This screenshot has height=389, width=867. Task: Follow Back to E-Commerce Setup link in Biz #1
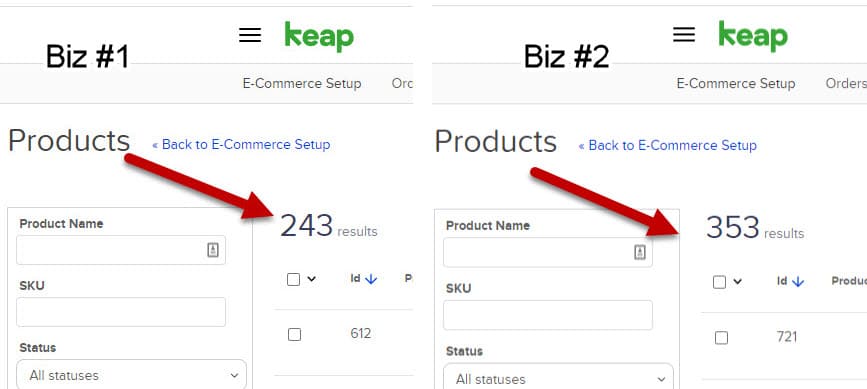[x=241, y=144]
